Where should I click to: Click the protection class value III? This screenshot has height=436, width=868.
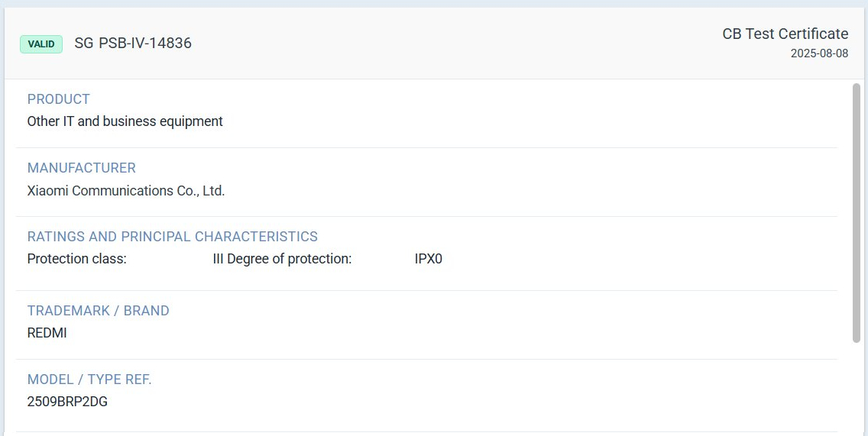point(218,259)
